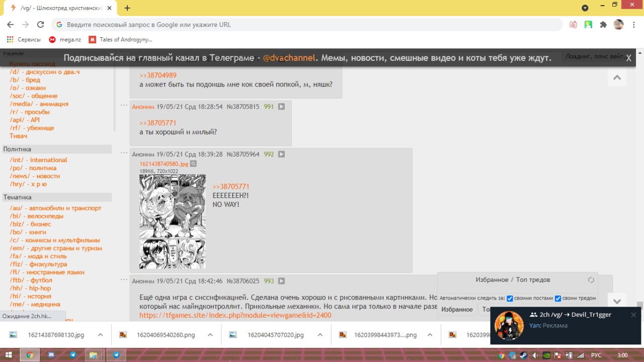This screenshot has width=644, height=362.
Task: Open the 2ch /vg/ Telegram notification
Action: point(566,325)
